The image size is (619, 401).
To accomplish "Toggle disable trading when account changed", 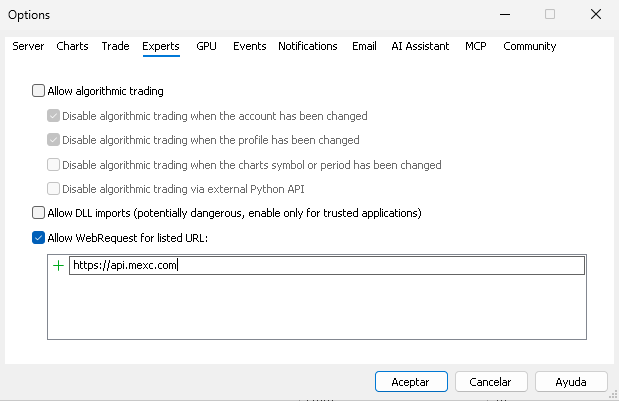I will click(53, 116).
